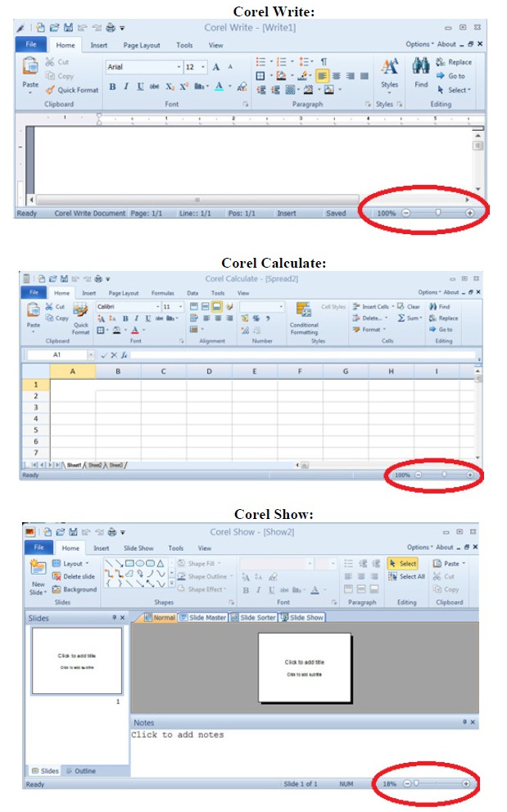Toggle Normal view in Corel Show
This screenshot has height=812, width=507.
click(159, 618)
